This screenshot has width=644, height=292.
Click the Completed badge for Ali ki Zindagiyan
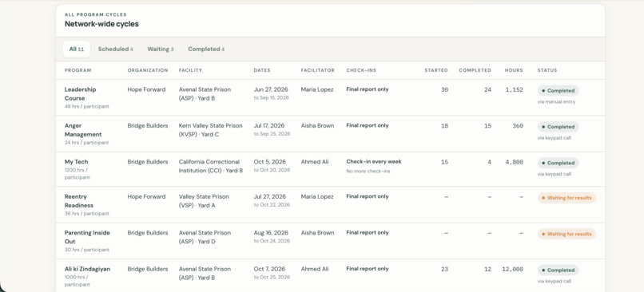[559, 270]
